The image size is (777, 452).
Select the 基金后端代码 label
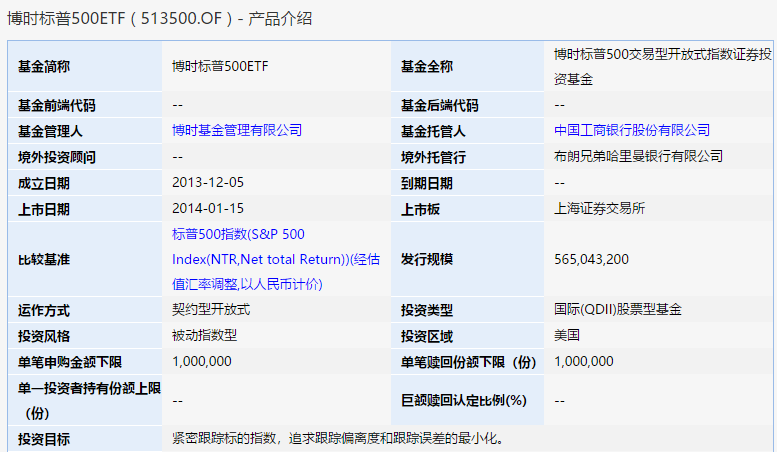(x=440, y=105)
